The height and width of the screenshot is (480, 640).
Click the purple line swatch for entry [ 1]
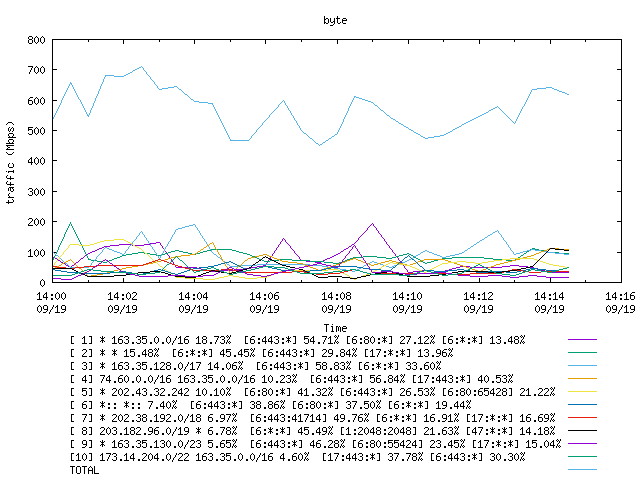(x=582, y=340)
